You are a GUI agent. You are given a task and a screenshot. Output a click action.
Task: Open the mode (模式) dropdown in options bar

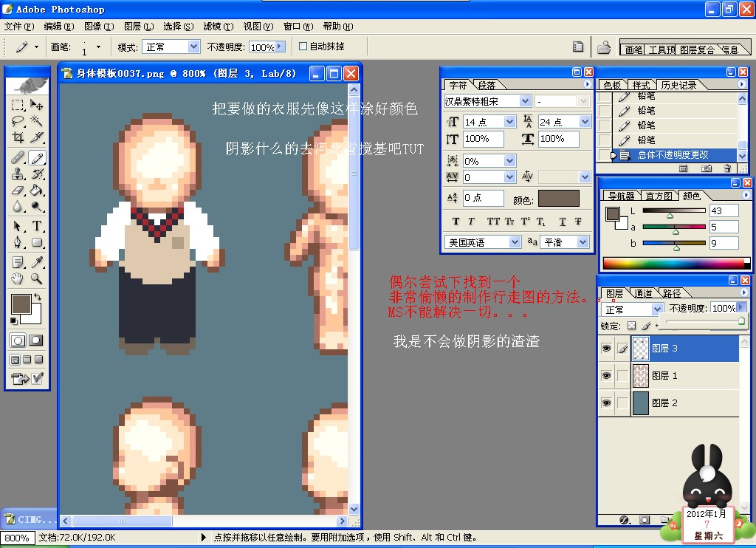(194, 47)
